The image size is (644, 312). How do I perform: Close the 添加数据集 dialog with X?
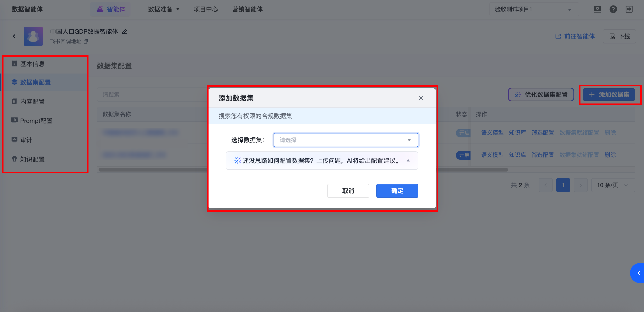pyautogui.click(x=421, y=98)
